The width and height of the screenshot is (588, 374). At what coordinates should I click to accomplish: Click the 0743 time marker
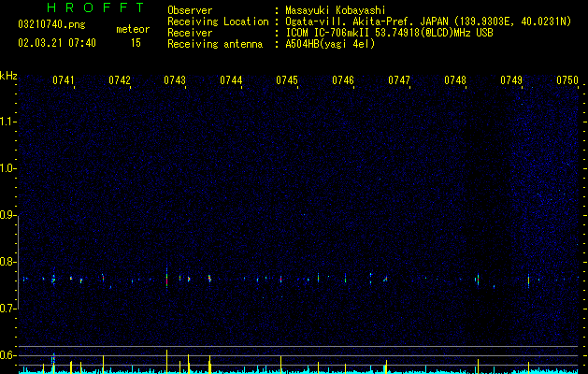point(175,80)
